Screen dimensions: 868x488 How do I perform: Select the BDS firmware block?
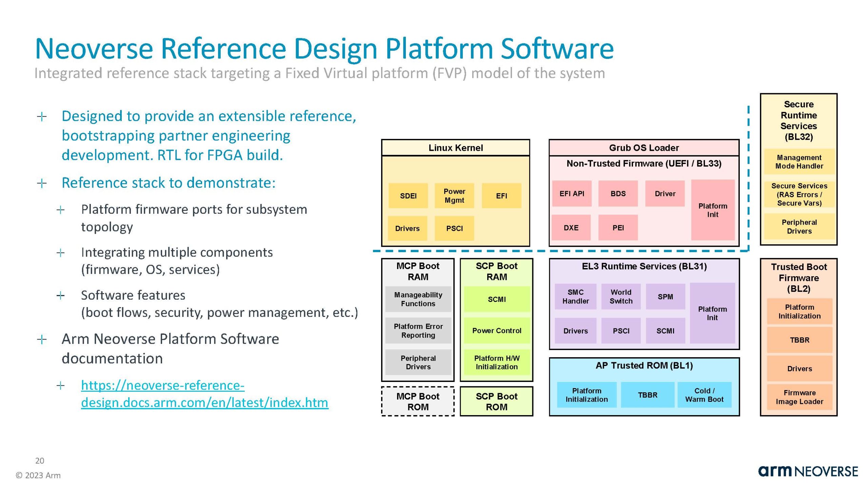point(618,194)
